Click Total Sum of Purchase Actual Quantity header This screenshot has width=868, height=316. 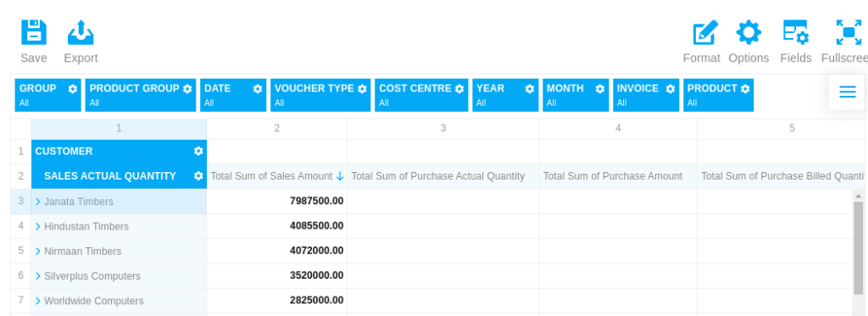[438, 176]
